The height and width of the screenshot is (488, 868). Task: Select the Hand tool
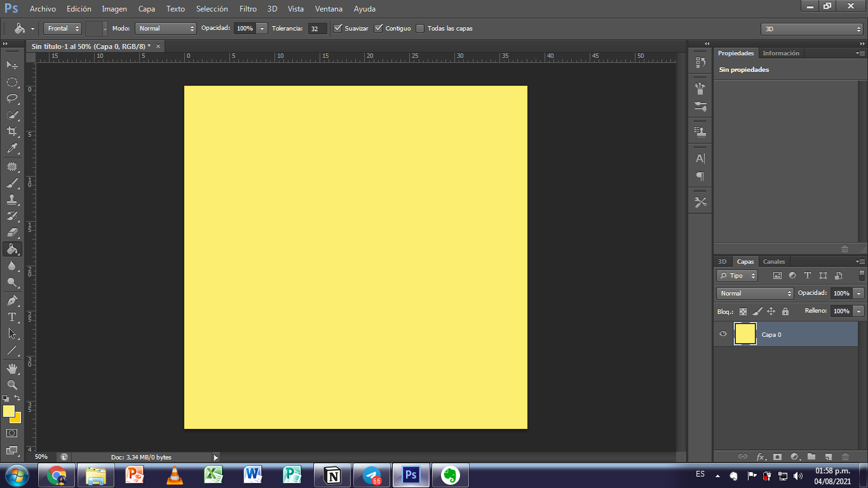point(12,368)
